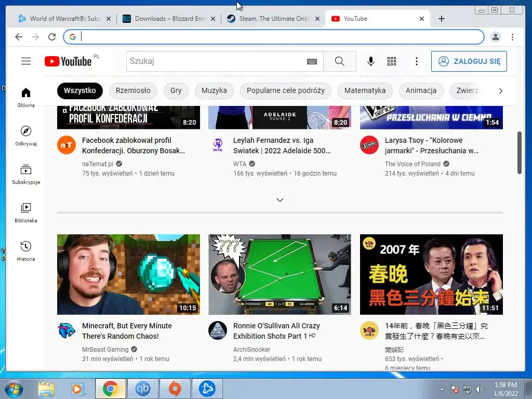Screen dimensions: 532x399
Task: Open Battle.net from the taskbar
Action: (207, 389)
